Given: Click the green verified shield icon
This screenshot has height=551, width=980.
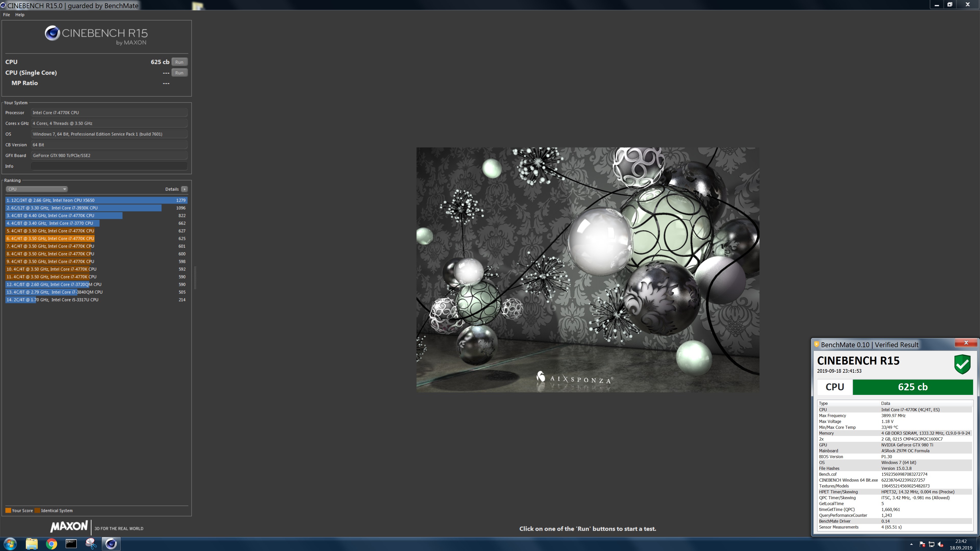Looking at the screenshot, I should pyautogui.click(x=962, y=364).
